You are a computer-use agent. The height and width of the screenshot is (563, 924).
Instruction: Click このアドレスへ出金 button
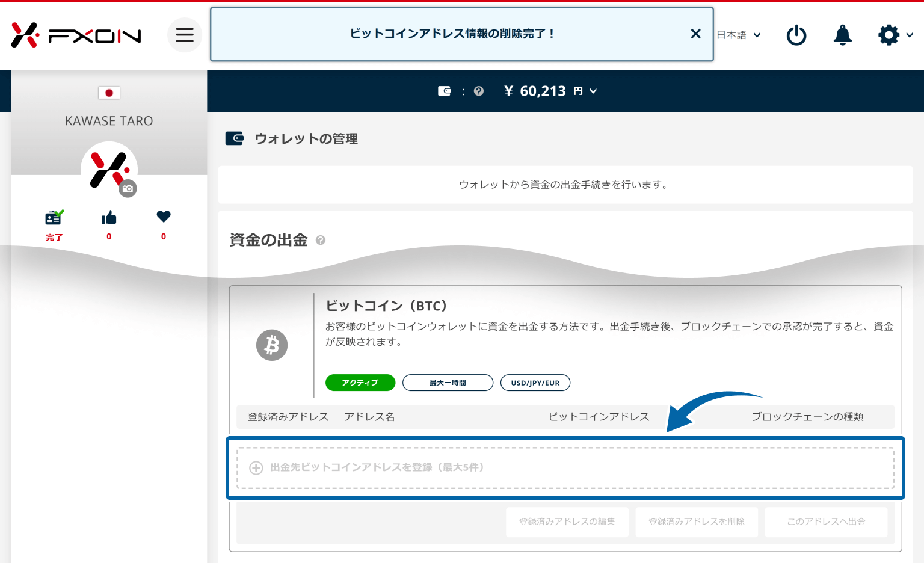[826, 521]
